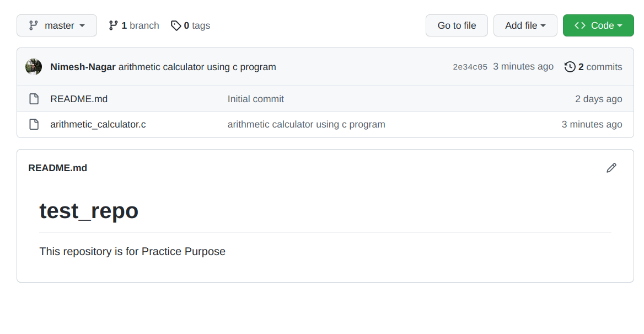This screenshot has height=334, width=644.
Task: Open the Initial commit message link
Action: pos(256,99)
